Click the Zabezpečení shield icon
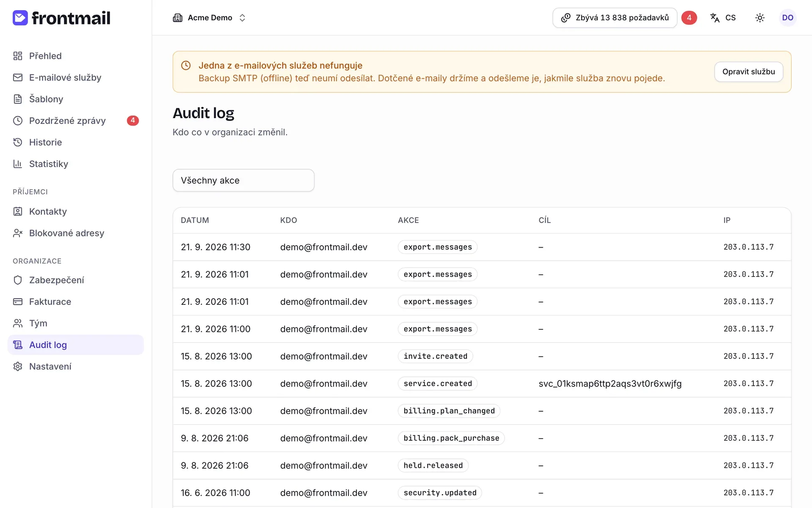The height and width of the screenshot is (508, 812). tap(18, 280)
